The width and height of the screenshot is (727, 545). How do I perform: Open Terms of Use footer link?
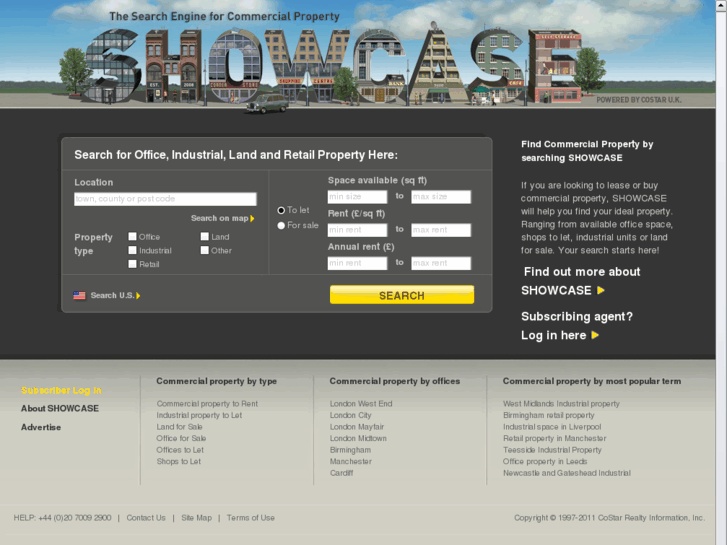click(251, 518)
